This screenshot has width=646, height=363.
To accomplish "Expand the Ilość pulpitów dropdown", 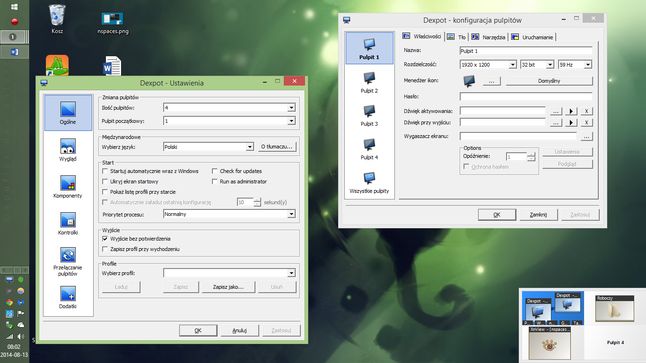I will point(291,108).
